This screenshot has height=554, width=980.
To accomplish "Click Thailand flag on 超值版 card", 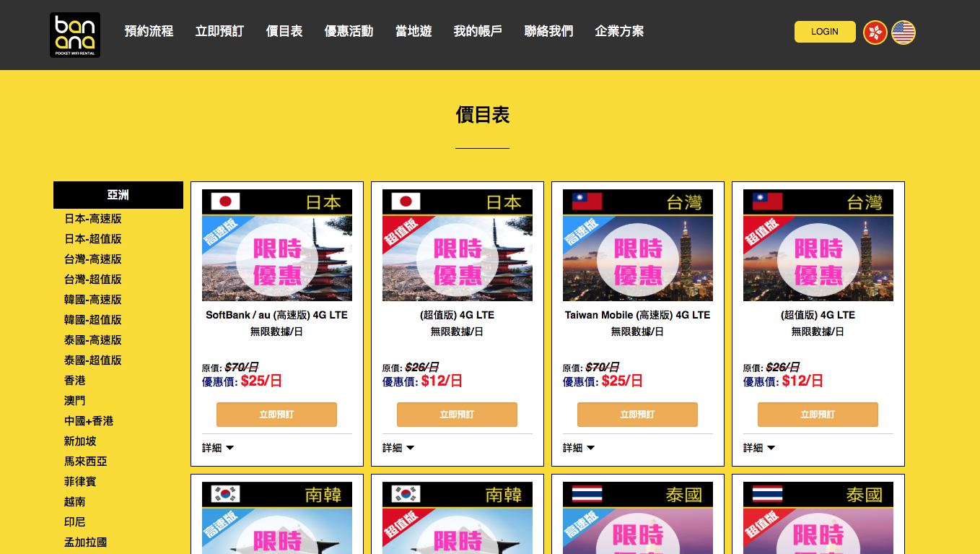I will [767, 494].
